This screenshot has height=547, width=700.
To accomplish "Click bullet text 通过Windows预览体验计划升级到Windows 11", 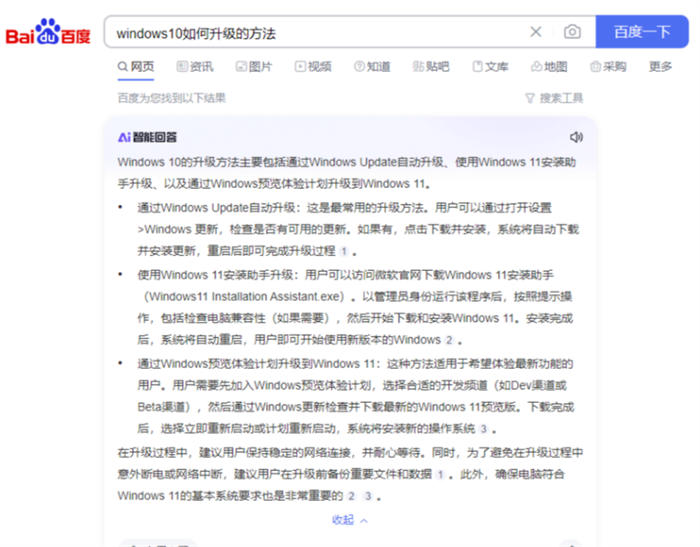I will 256,364.
